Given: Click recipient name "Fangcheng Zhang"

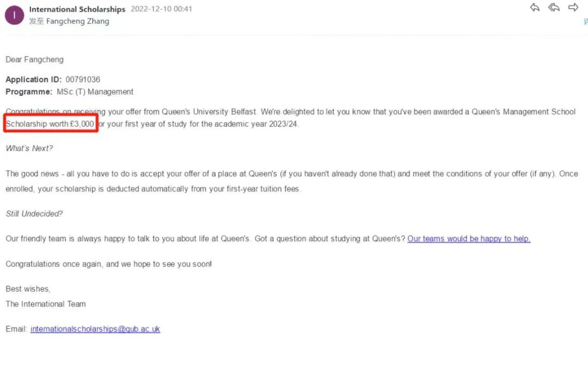Looking at the screenshot, I should [x=77, y=21].
